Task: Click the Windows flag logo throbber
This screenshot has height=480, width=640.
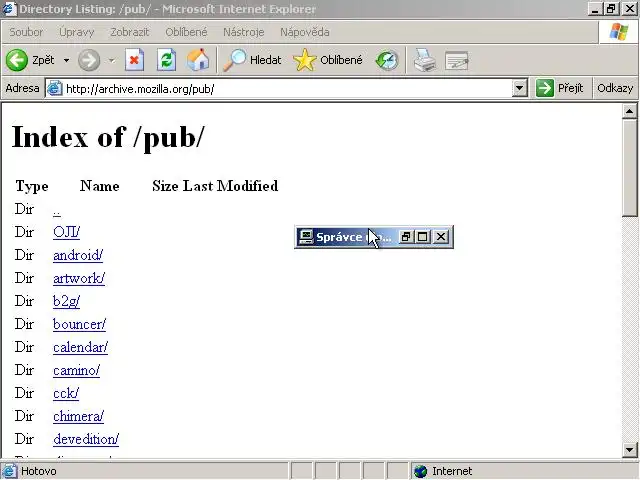Action: pos(619,32)
